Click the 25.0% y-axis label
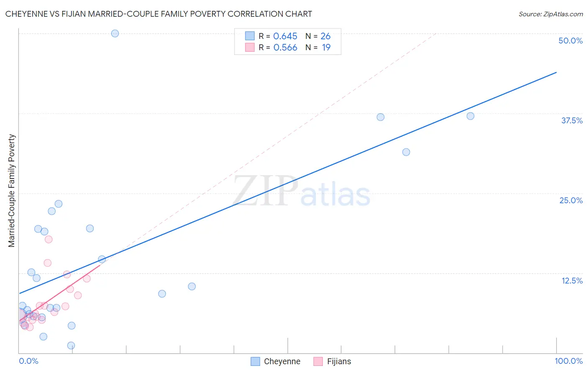Viewport: 588px width, 373px height. pyautogui.click(x=571, y=200)
